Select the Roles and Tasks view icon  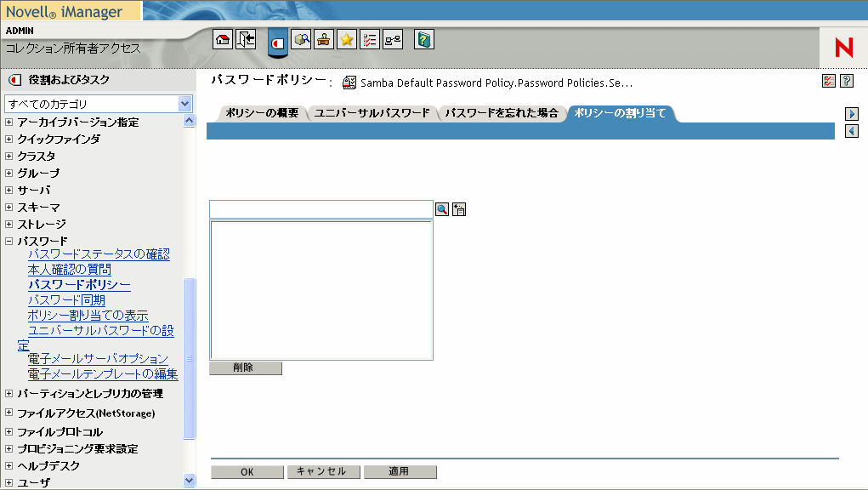click(x=278, y=39)
